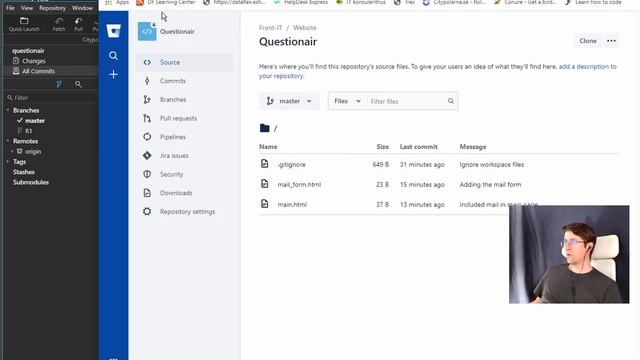Click the Commits icon in sidebar
Image resolution: width=640 pixels, height=360 pixels.
pyautogui.click(x=147, y=81)
